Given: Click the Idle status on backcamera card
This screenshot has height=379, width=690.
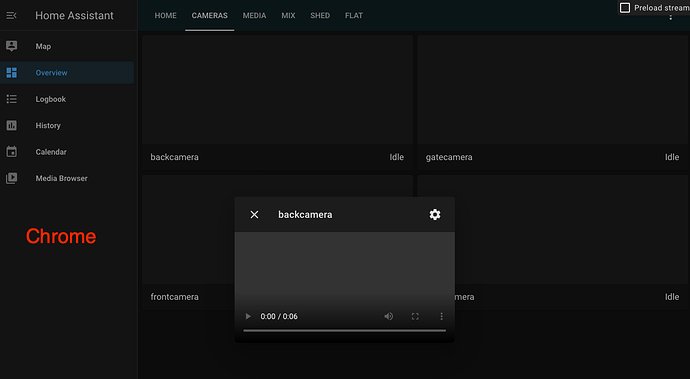Looking at the screenshot, I should (x=396, y=157).
